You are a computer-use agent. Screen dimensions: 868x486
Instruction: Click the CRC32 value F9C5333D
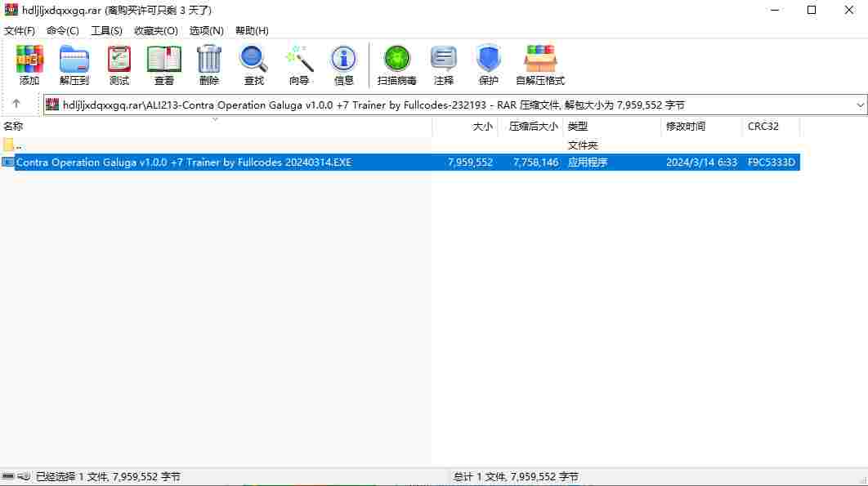(x=771, y=163)
